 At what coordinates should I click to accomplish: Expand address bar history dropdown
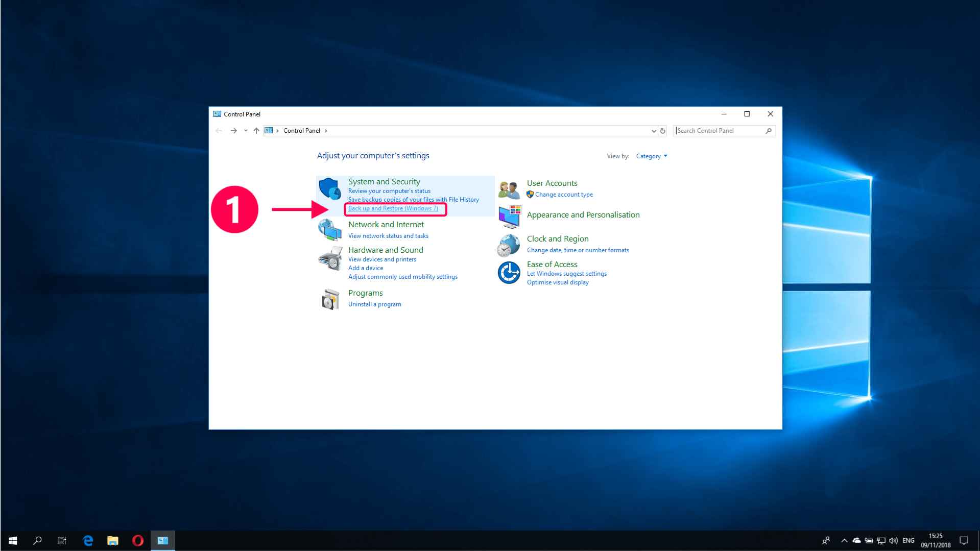tap(654, 131)
